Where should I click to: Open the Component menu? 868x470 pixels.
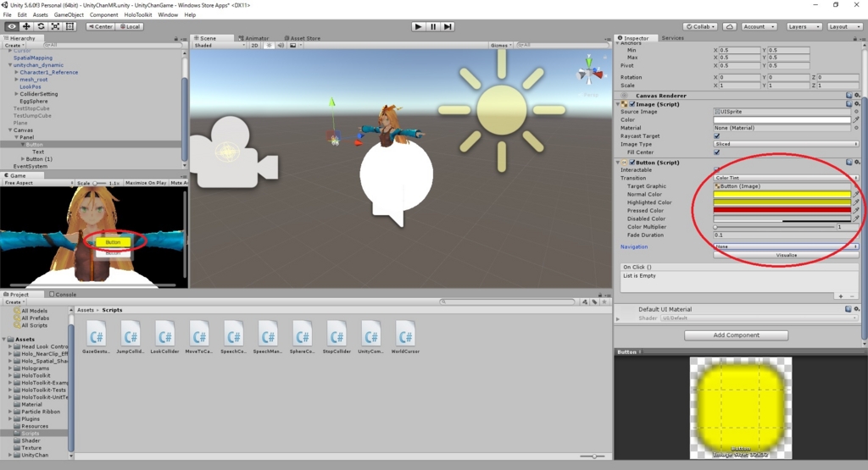(x=103, y=15)
